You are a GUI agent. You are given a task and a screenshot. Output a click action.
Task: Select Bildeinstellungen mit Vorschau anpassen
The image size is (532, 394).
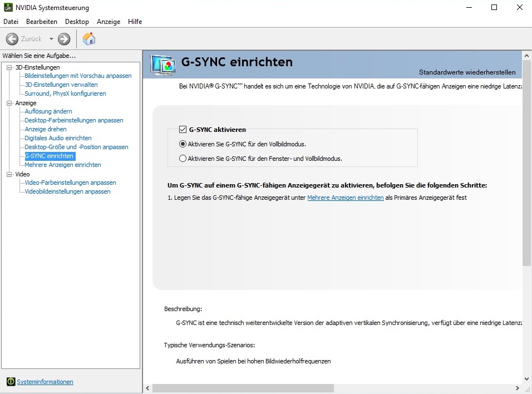tap(78, 76)
